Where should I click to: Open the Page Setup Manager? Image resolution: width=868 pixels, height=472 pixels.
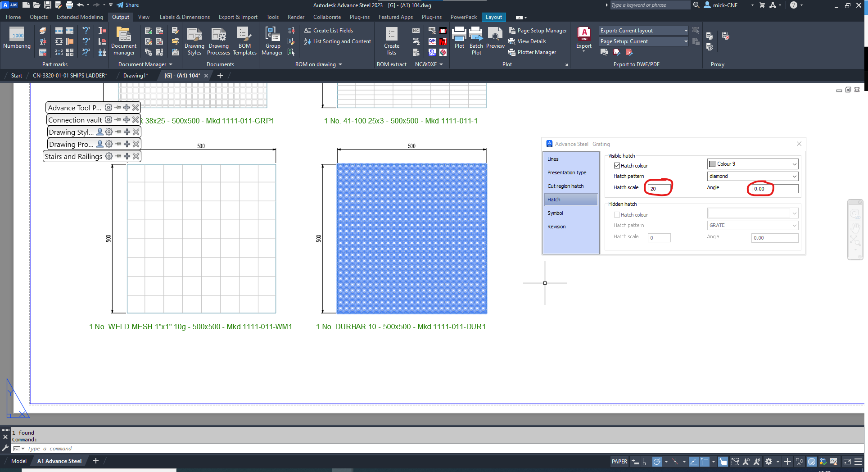point(538,30)
